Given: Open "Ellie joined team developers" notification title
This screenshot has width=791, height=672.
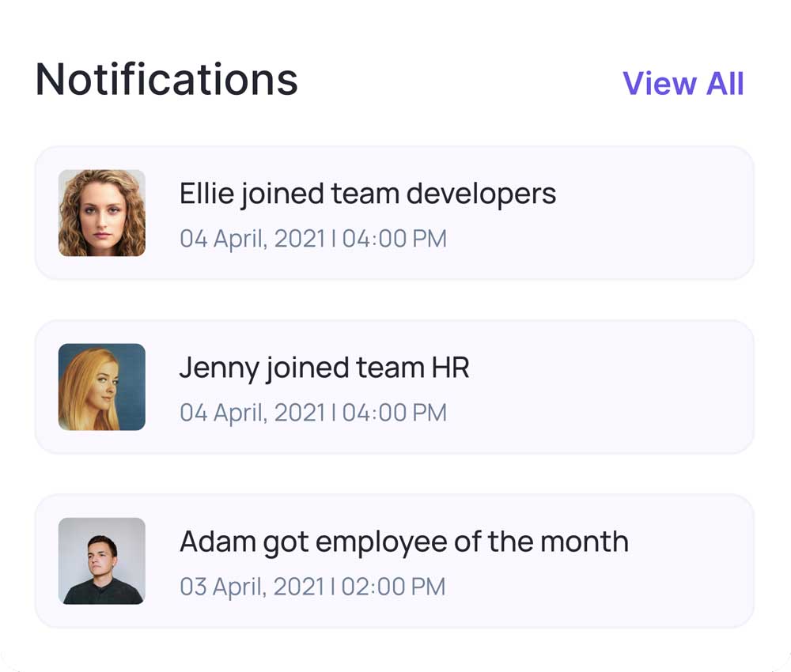Looking at the screenshot, I should click(368, 194).
